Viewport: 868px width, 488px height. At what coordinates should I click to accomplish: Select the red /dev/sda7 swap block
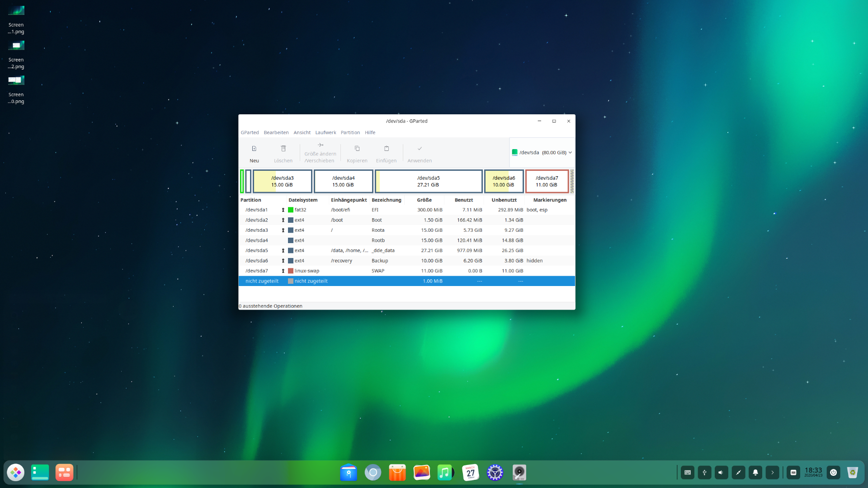pos(547,182)
